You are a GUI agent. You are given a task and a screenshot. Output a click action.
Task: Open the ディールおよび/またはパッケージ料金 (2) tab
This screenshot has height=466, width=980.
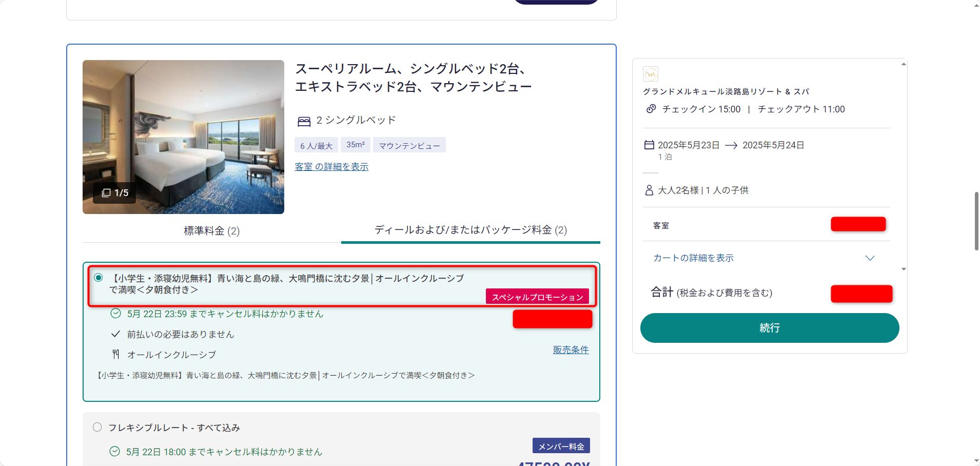pos(471,230)
